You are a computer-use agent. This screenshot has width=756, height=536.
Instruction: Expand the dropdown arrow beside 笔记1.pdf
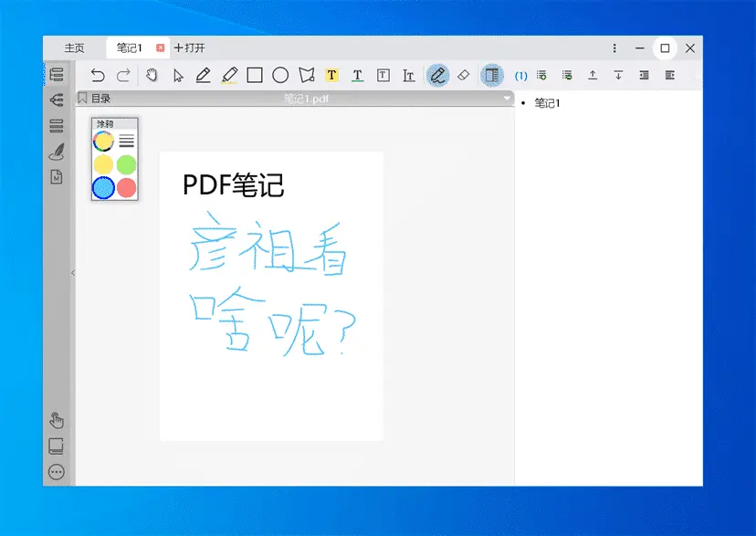click(507, 99)
